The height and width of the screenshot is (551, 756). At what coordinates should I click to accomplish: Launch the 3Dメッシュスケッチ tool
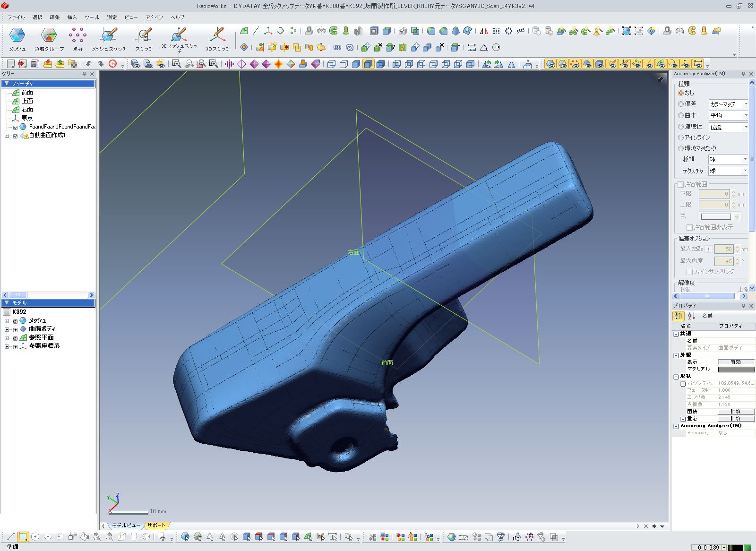(x=179, y=40)
